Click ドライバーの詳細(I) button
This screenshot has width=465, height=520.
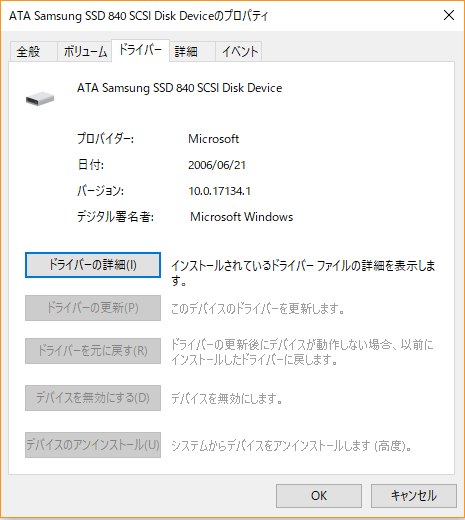[x=93, y=265]
